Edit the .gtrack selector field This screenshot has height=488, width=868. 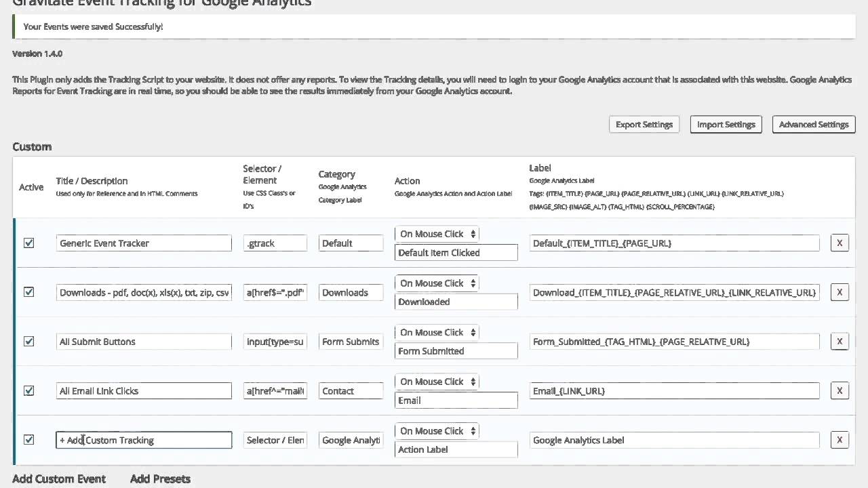[275, 243]
